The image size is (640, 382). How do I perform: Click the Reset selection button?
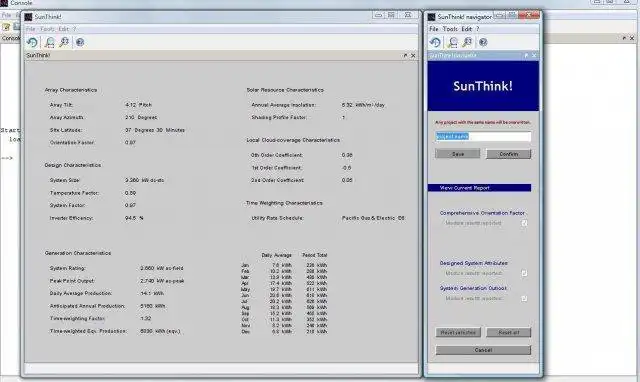click(x=458, y=332)
